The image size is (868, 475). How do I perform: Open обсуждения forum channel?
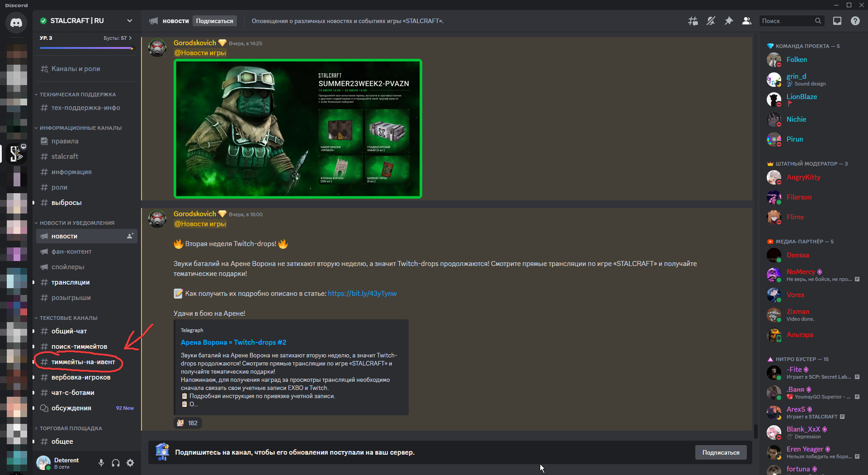(x=86, y=408)
